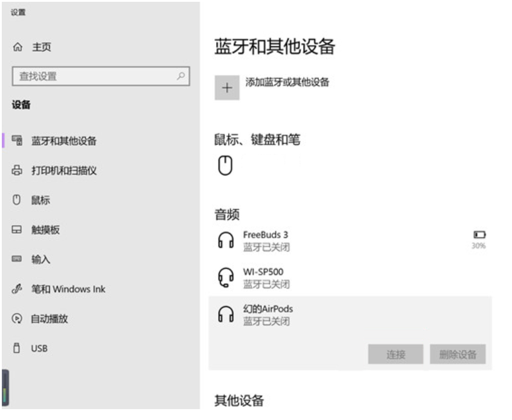The height and width of the screenshot is (420, 512).
Task: Open 打印机和扫描仪 settings page
Action: pos(63,171)
